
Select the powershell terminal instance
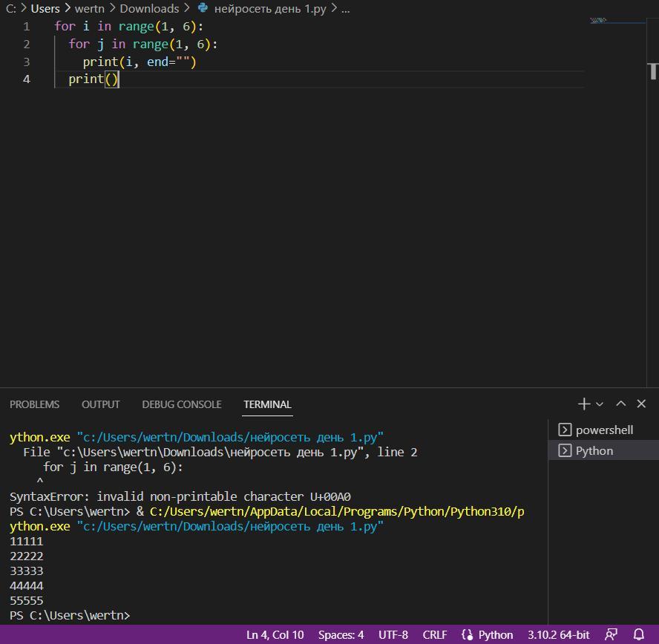coord(603,430)
